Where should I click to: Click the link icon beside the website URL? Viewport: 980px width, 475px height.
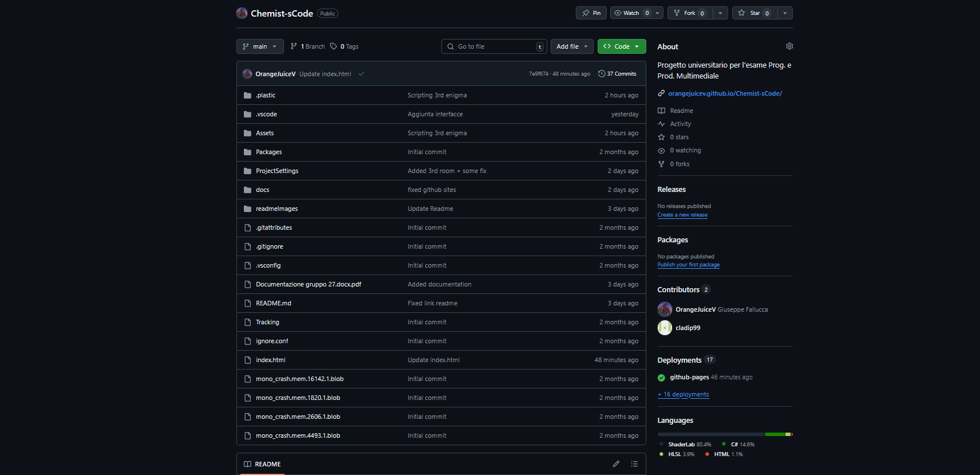point(661,93)
